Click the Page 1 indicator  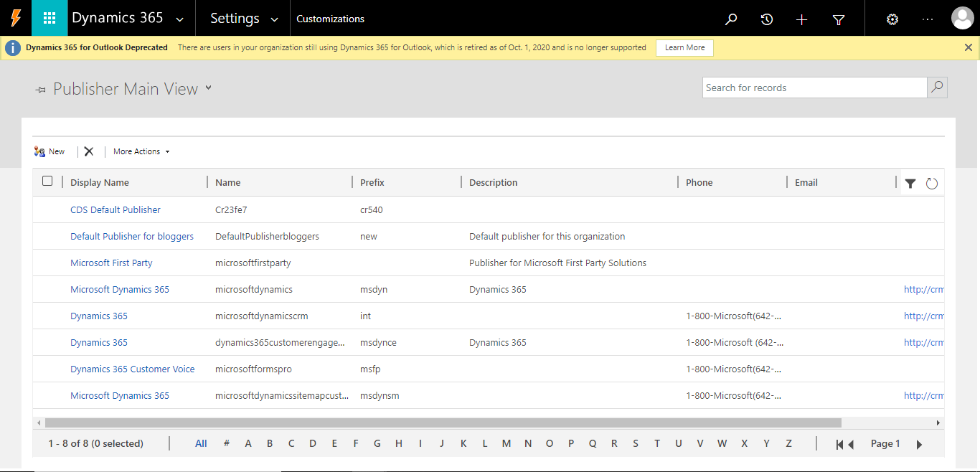pyautogui.click(x=885, y=443)
